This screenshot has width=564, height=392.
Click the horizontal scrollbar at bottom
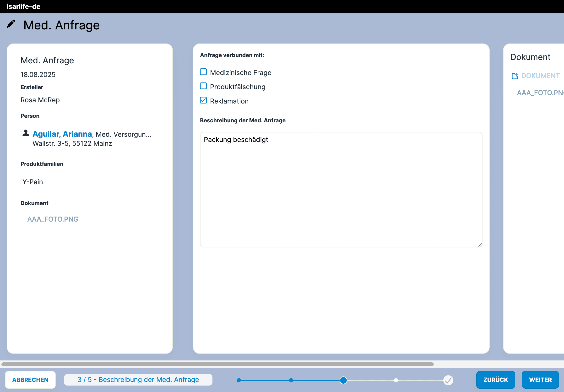click(x=217, y=364)
